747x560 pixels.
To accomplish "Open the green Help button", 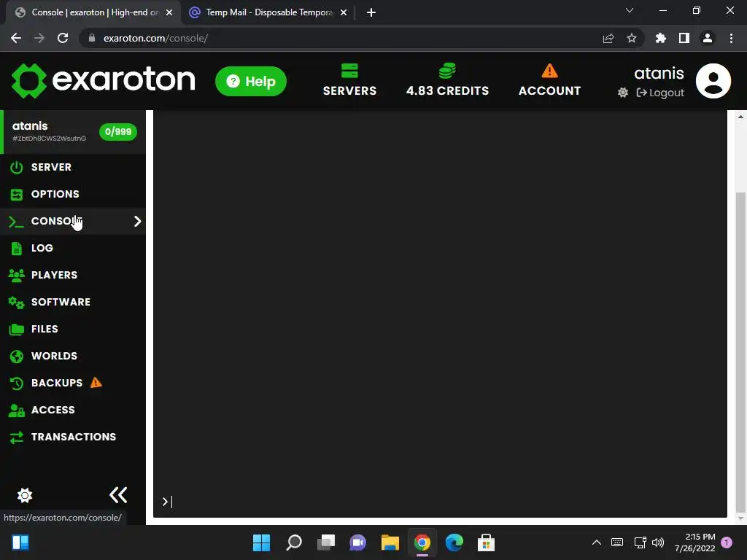I will pyautogui.click(x=251, y=82).
